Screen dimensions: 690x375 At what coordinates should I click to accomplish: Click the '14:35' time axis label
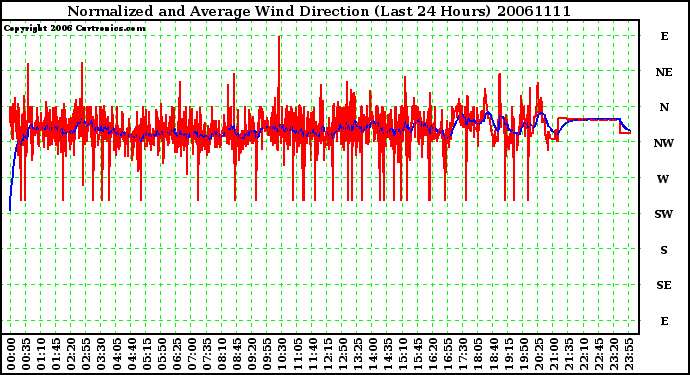click(388, 354)
